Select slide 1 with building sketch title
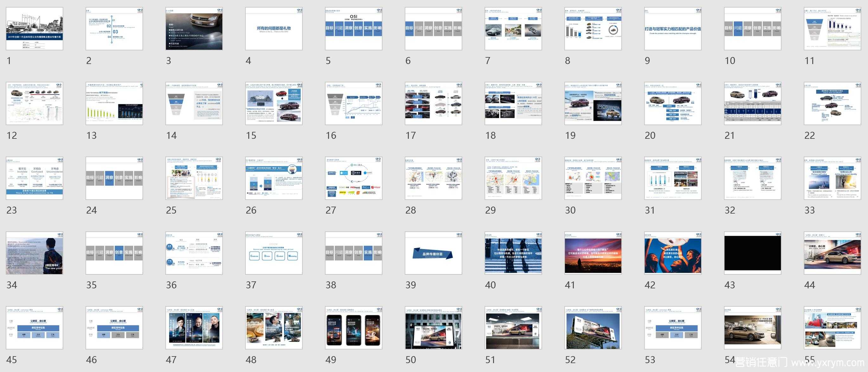Viewport: 868px width, 372px height. tap(35, 29)
